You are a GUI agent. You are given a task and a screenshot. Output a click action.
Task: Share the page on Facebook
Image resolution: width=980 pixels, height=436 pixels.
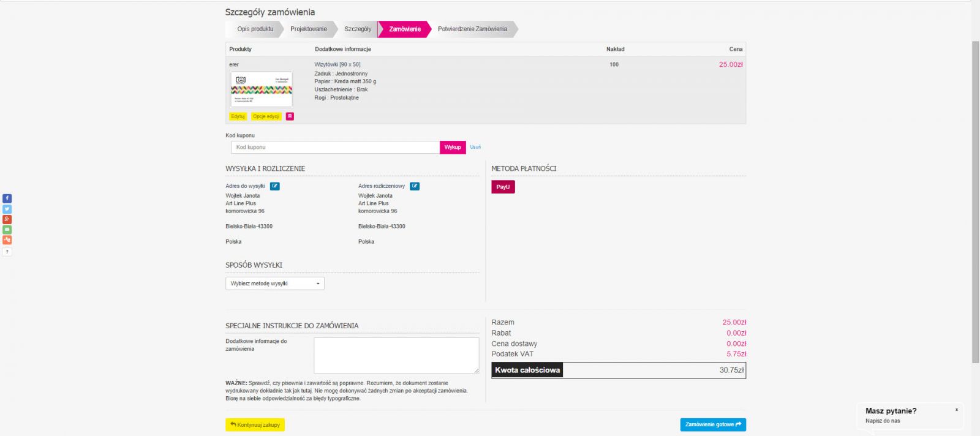point(7,198)
